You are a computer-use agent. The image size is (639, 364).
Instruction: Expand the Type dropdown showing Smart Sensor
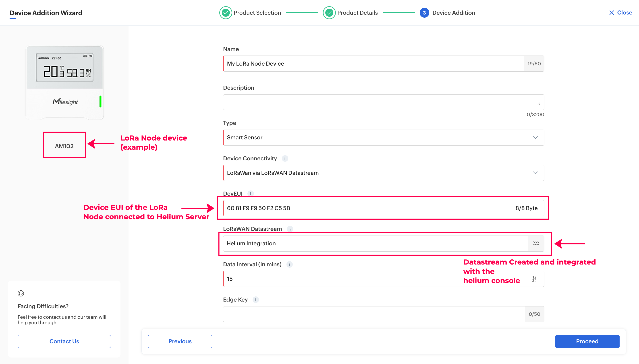coord(535,137)
